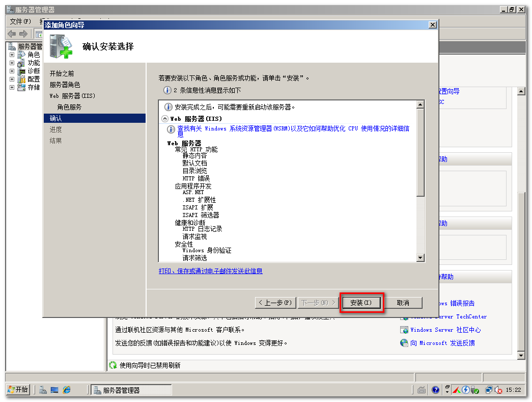Click the 角色 node icon in tree

(21, 55)
